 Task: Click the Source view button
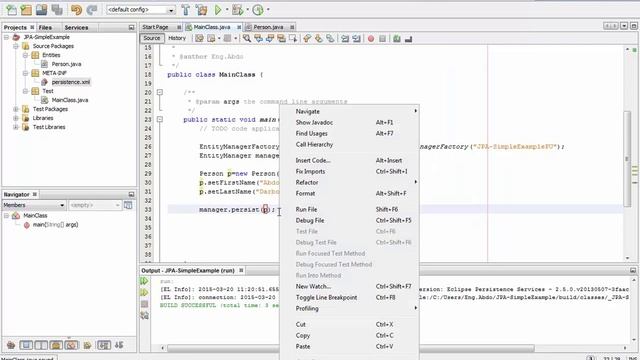(x=152, y=38)
